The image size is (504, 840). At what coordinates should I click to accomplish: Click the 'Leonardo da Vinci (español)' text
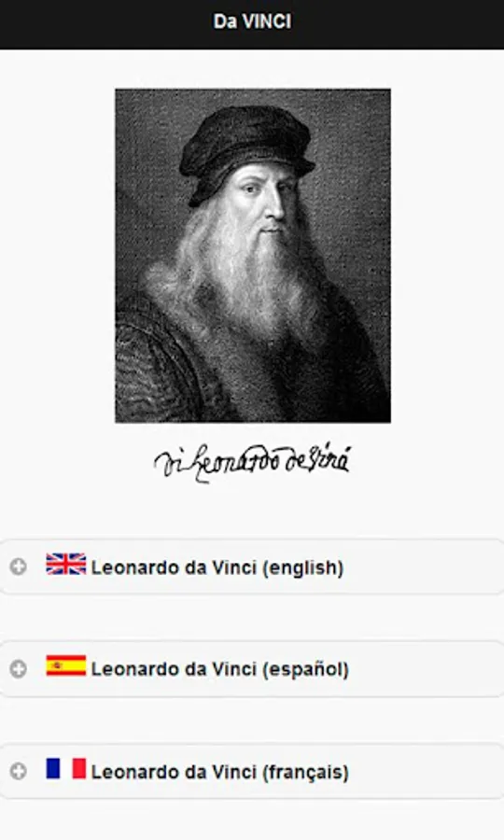pyautogui.click(x=220, y=669)
